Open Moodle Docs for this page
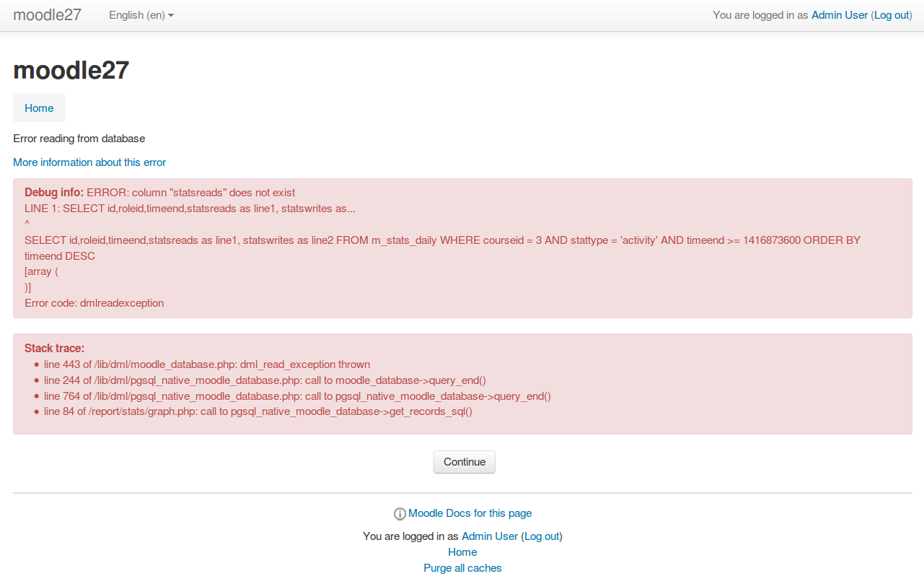924x584 pixels. coord(470,513)
